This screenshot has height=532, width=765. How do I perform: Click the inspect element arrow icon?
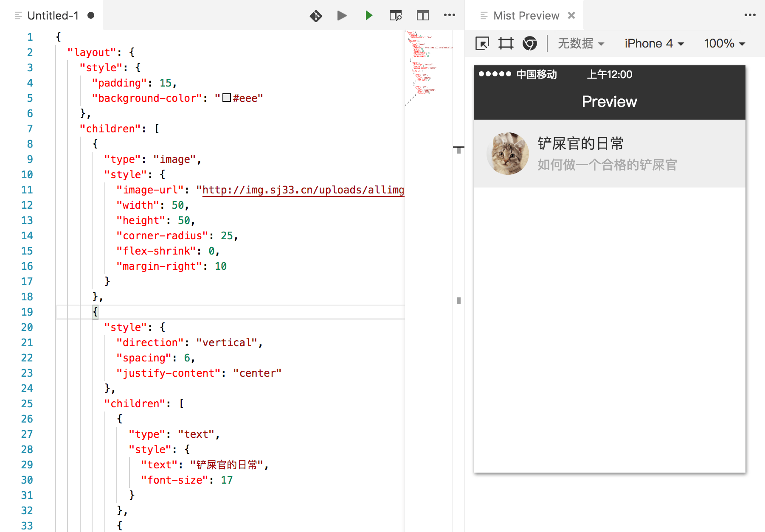click(482, 43)
